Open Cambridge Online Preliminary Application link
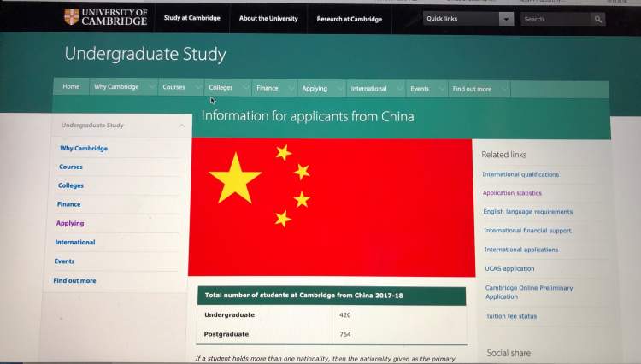The height and width of the screenshot is (364, 641). [x=528, y=292]
